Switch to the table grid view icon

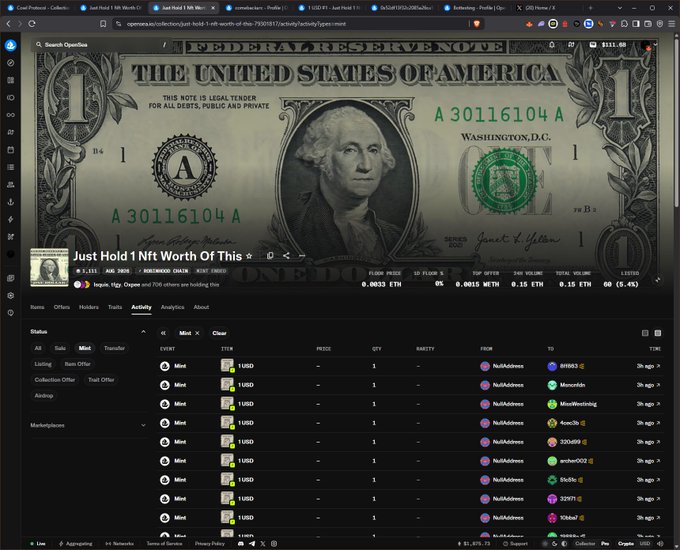pyautogui.click(x=658, y=333)
